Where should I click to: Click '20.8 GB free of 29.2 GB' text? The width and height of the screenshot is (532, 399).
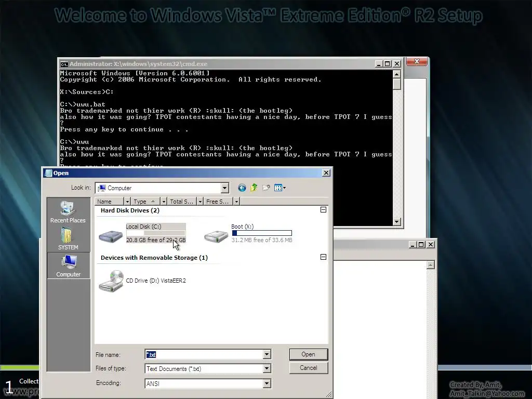click(x=156, y=240)
